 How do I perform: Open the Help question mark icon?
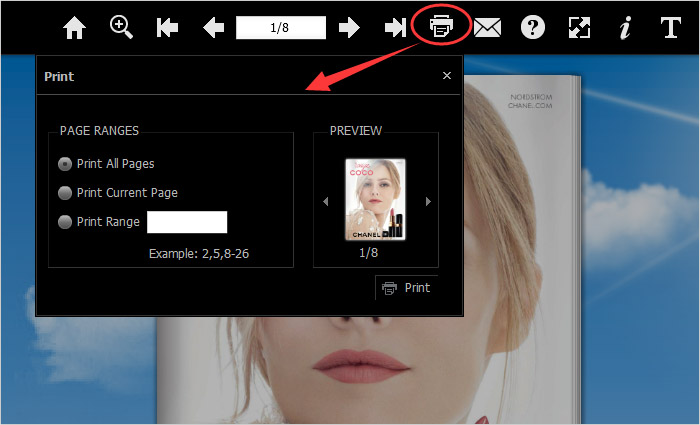[534, 28]
